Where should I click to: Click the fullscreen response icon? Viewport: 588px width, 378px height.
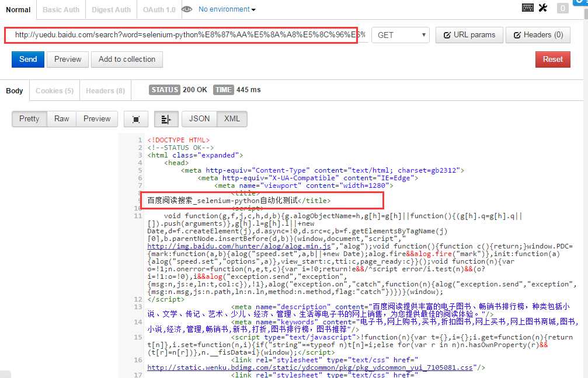coord(136,119)
